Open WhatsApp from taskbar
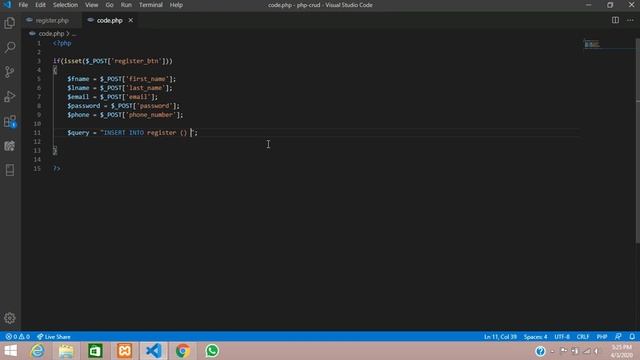640x360 pixels. (212, 351)
